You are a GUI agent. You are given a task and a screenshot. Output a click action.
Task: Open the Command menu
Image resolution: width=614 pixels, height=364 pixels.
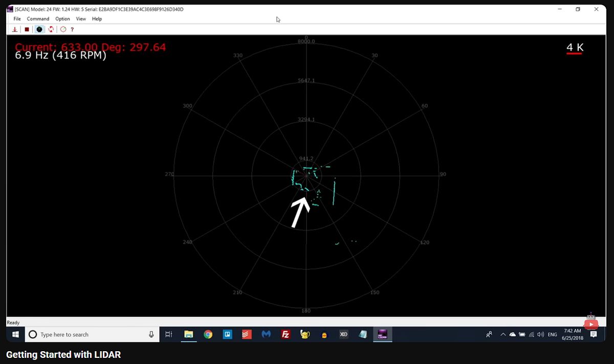(38, 19)
